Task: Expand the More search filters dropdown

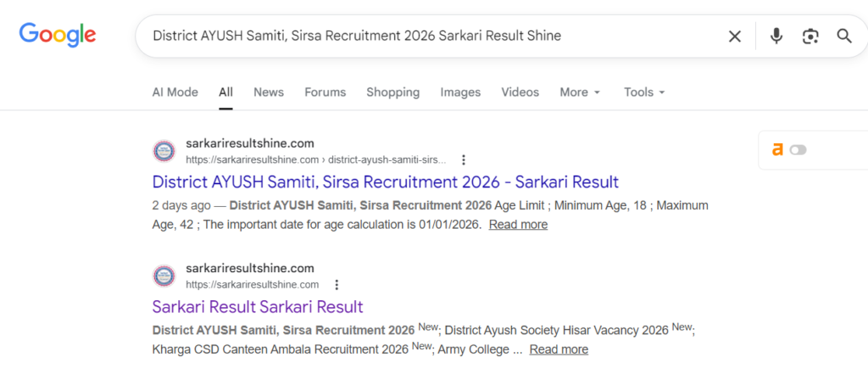Action: coord(580,92)
